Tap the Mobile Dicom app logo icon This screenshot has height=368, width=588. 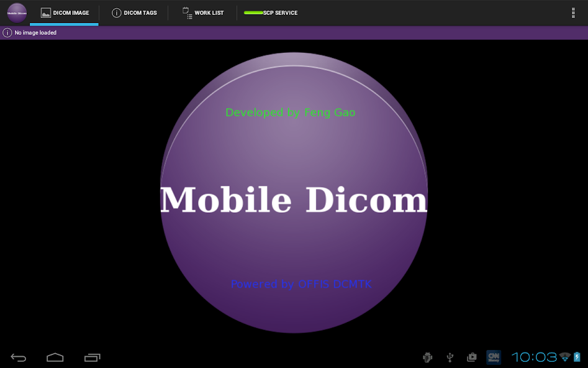[16, 12]
